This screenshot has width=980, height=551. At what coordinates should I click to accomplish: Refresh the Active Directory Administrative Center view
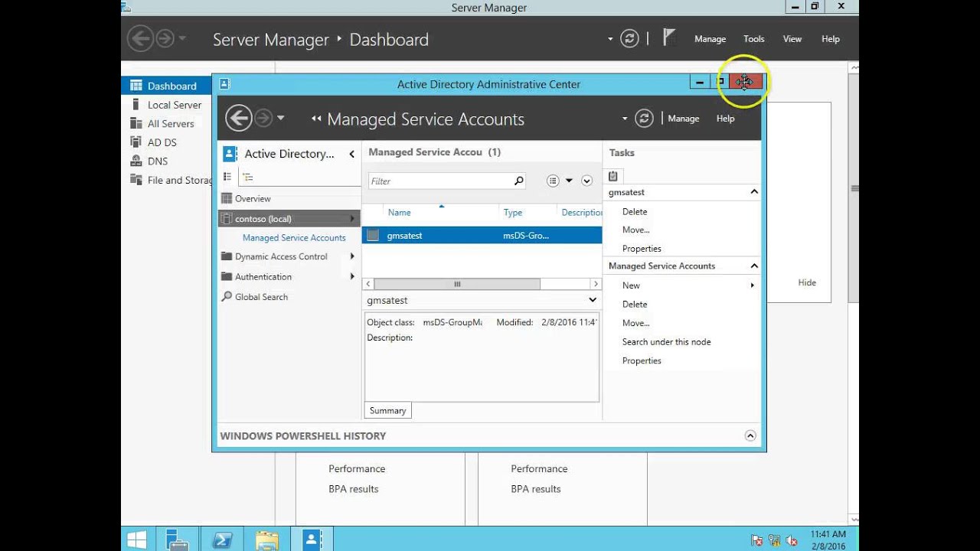(645, 119)
